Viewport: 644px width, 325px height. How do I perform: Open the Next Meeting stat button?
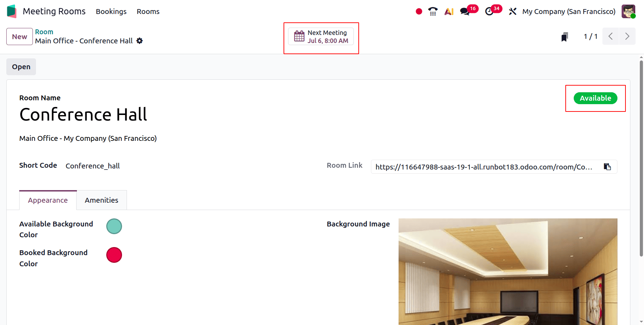(321, 37)
